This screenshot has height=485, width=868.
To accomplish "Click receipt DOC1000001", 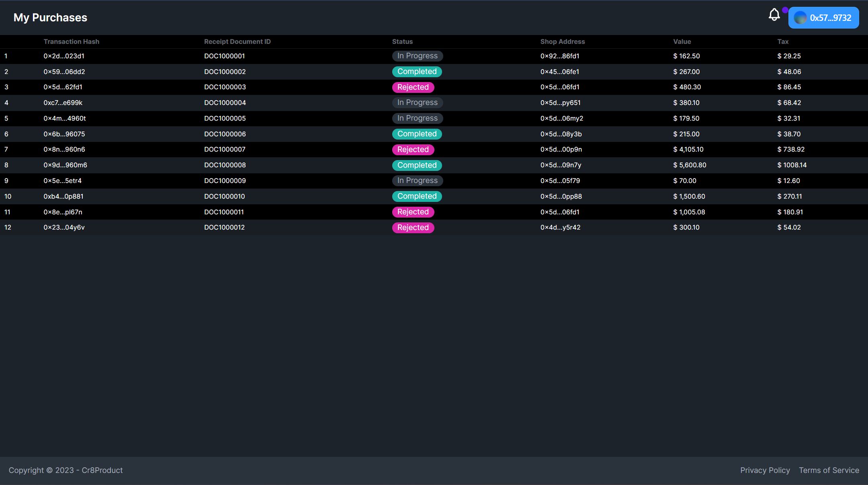I will pyautogui.click(x=224, y=56).
